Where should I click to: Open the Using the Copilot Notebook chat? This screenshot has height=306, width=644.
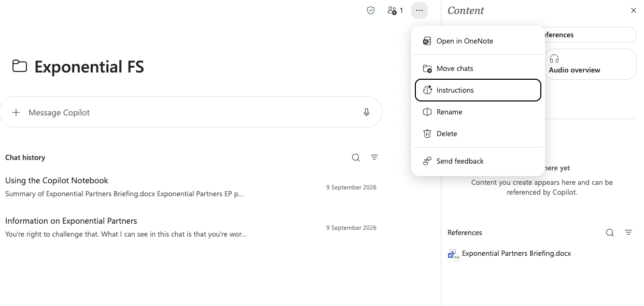click(191, 187)
